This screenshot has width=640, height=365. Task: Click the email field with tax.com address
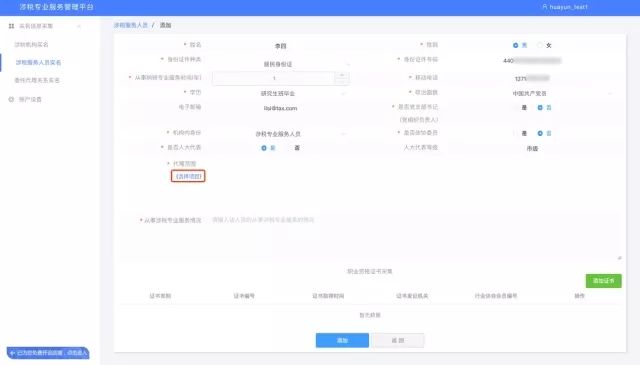280,108
